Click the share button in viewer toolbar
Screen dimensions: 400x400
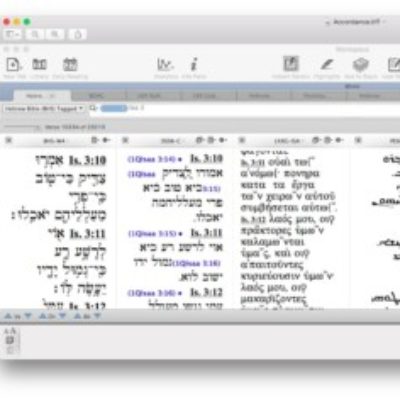[77, 34]
